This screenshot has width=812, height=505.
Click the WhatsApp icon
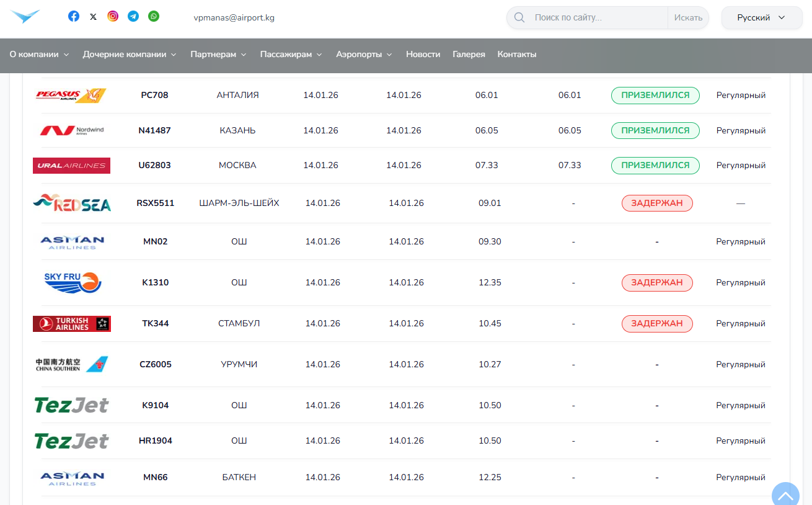[x=154, y=17]
